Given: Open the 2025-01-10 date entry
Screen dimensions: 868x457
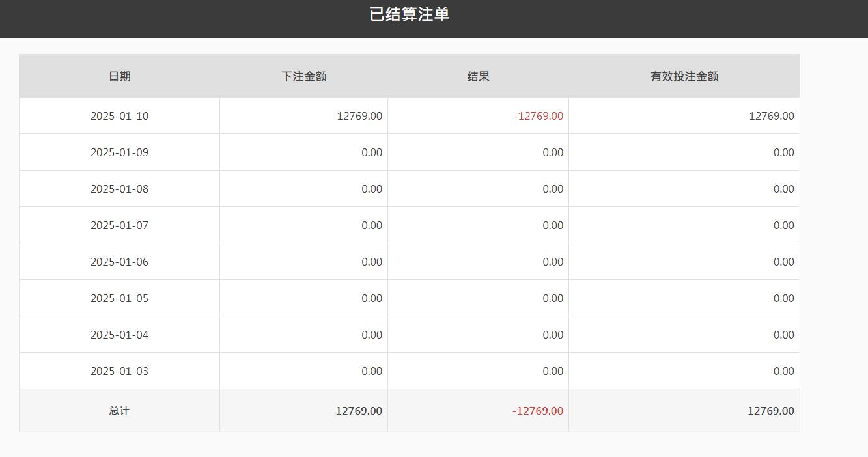Looking at the screenshot, I should click(x=120, y=116).
